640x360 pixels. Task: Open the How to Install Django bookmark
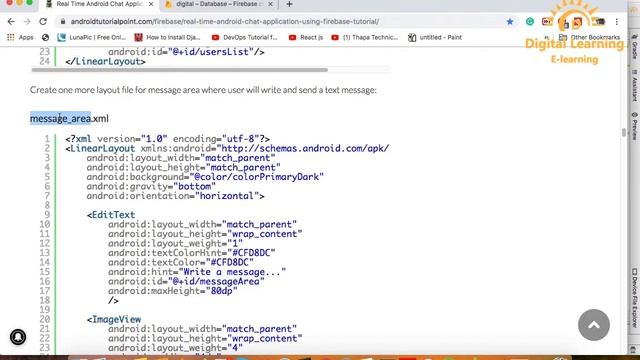(x=167, y=37)
